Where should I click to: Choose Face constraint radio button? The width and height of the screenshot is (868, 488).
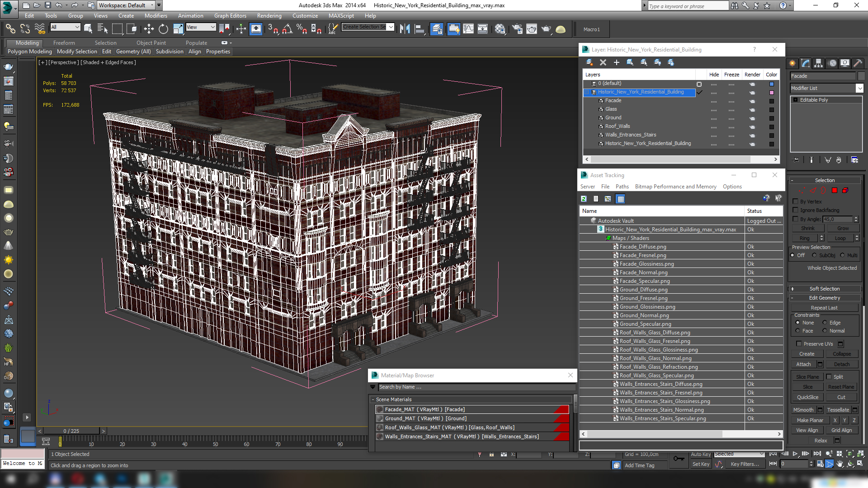tap(797, 331)
